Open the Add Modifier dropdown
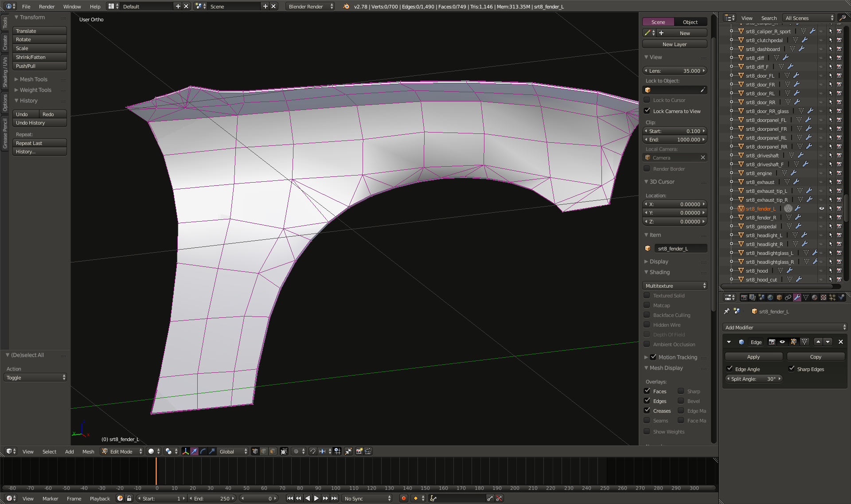Viewport: 851px width, 504px height. [785, 327]
